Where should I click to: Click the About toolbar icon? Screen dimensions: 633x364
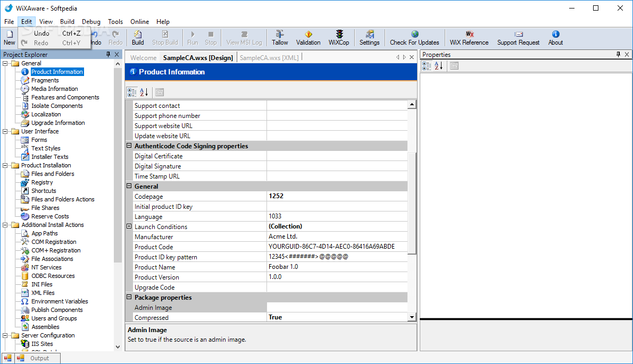point(555,38)
